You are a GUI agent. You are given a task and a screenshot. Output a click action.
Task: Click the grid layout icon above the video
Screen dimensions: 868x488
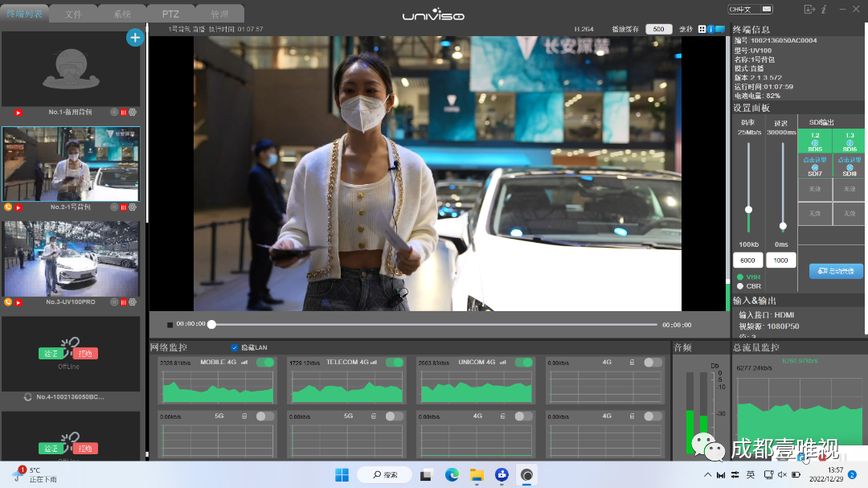[x=702, y=29]
